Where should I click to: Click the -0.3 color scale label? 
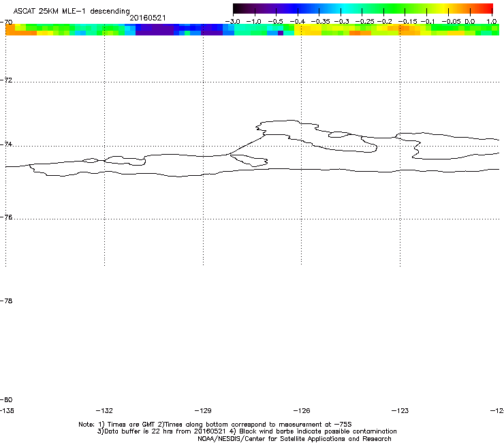[342, 21]
